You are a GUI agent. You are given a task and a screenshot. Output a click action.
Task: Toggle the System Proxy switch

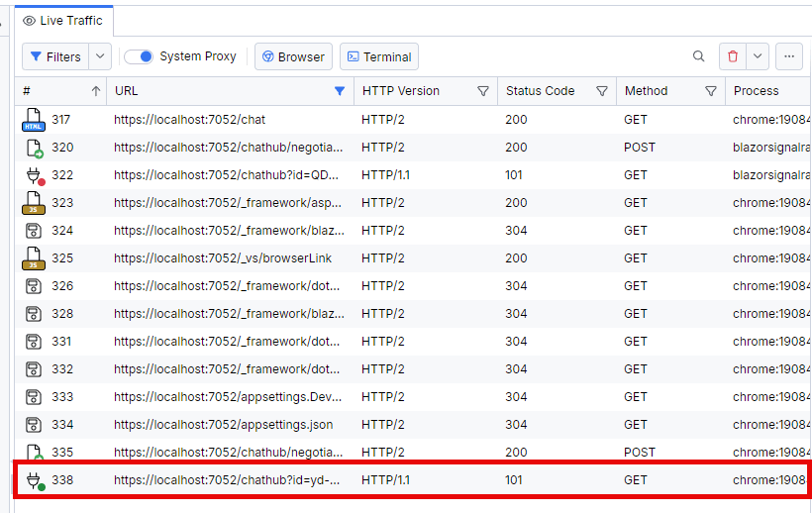click(x=139, y=56)
